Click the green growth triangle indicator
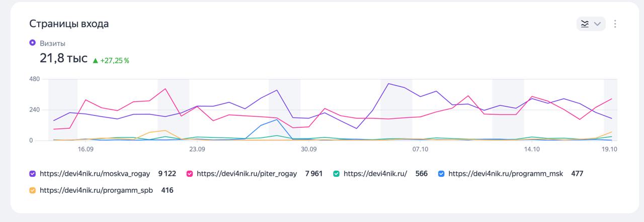 tap(95, 61)
